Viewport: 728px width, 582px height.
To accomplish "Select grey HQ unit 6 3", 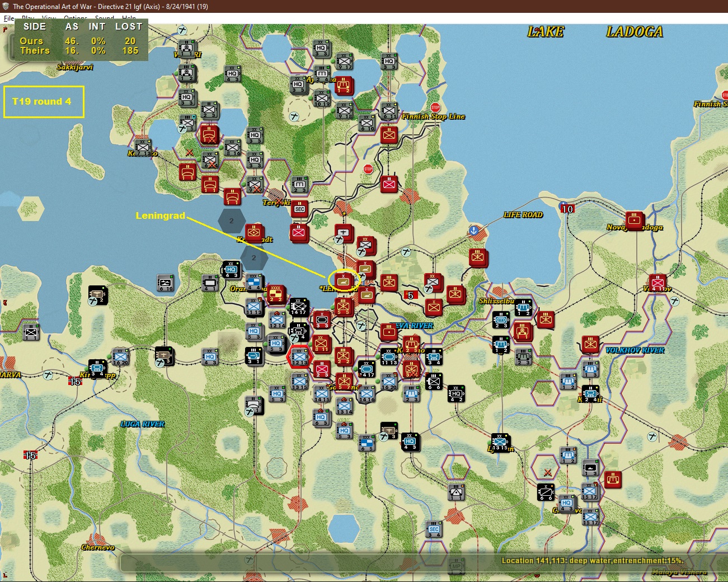I will (321, 417).
